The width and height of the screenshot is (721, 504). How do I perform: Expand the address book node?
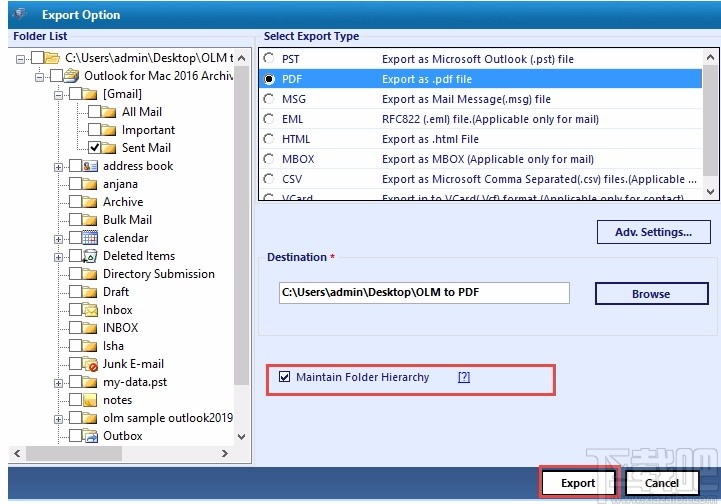pyautogui.click(x=58, y=167)
